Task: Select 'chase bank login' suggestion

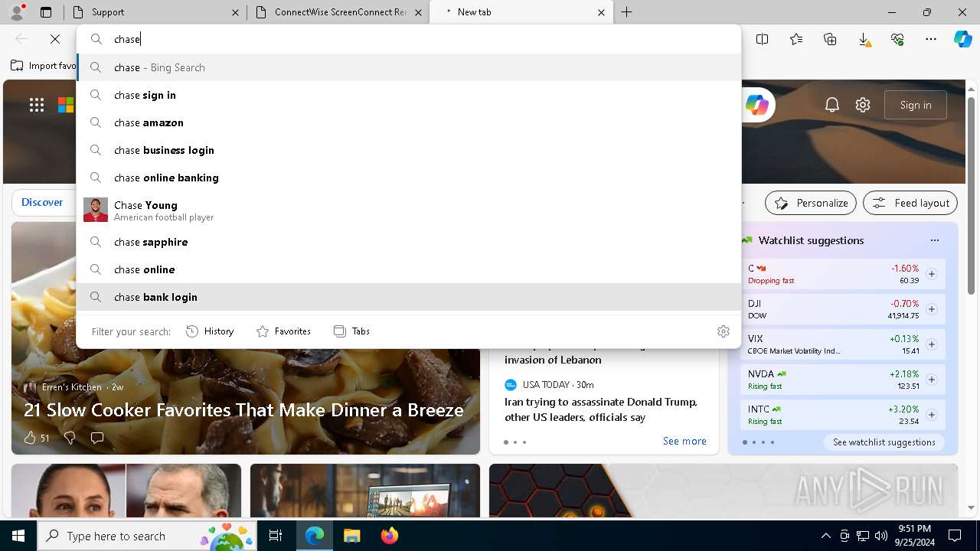Action: click(409, 297)
